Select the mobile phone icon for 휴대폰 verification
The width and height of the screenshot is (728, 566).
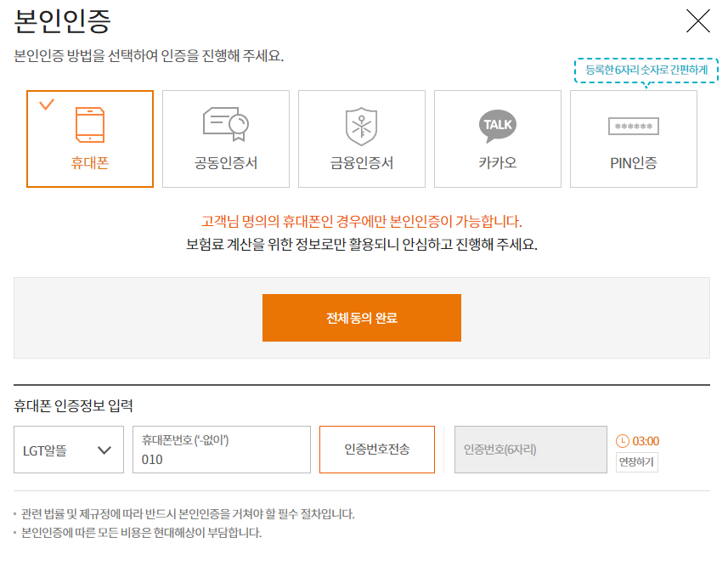(x=90, y=125)
